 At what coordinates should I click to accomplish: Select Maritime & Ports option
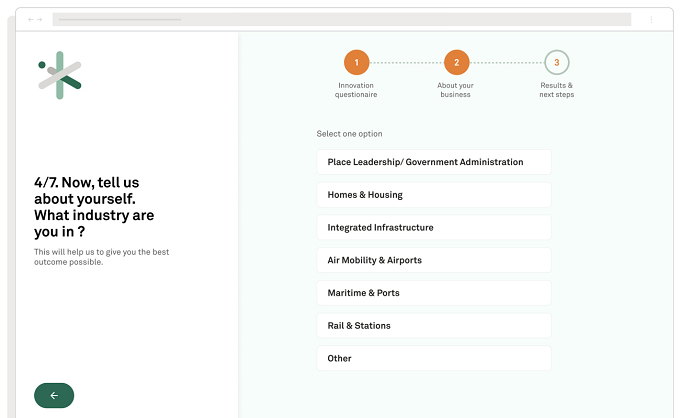point(434,293)
